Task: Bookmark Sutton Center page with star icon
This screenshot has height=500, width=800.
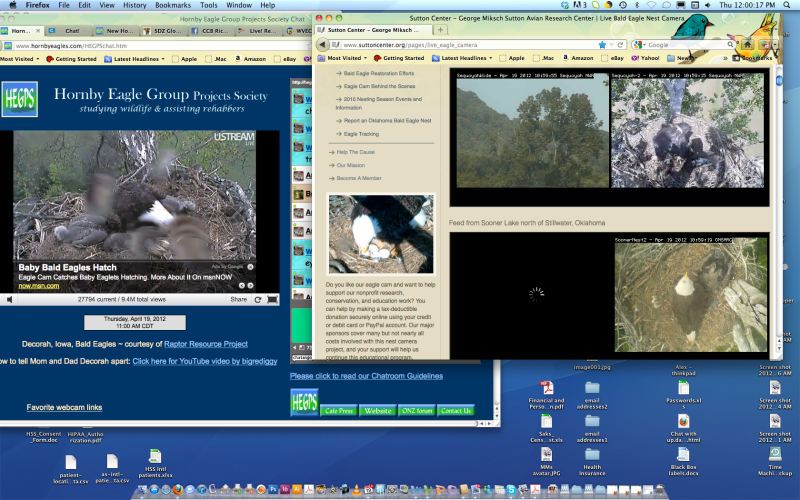Action: [602, 45]
